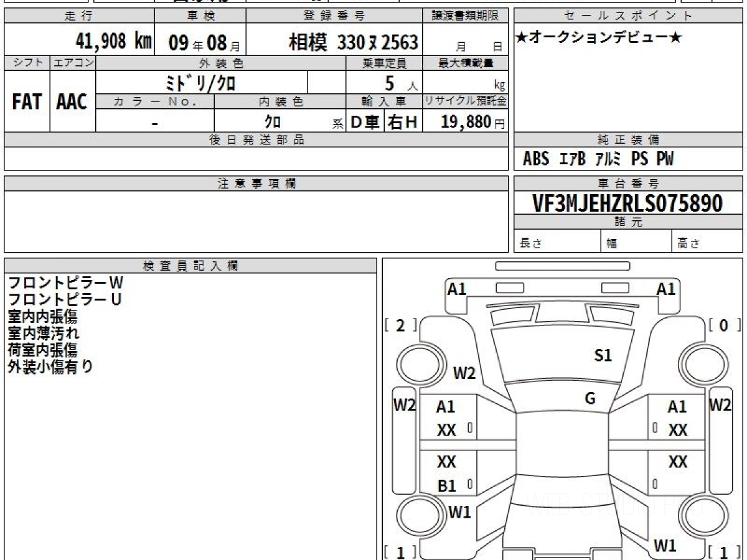The width and height of the screenshot is (747, 560).
Task: Click the chassis number VF3MJEHZRLS075890
Action: coord(627,203)
